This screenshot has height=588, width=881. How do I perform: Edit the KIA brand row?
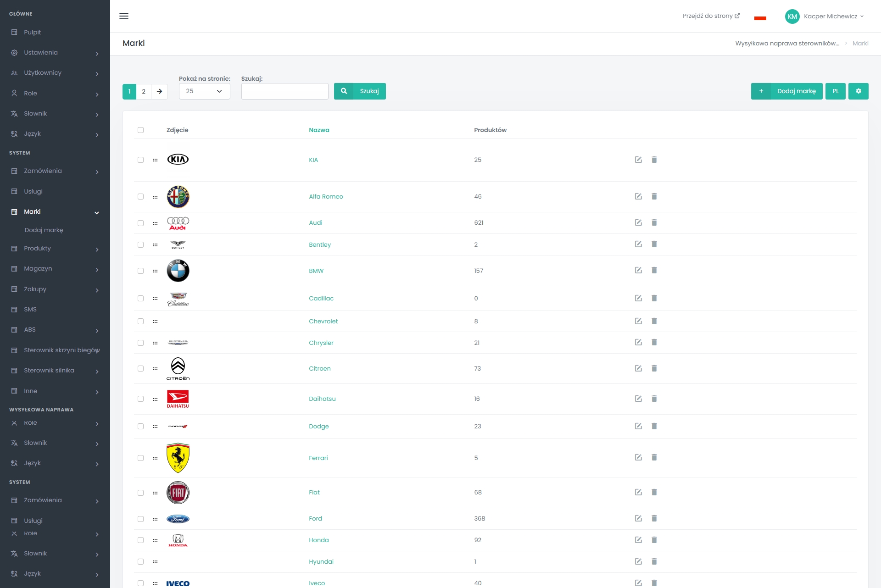[x=638, y=160]
